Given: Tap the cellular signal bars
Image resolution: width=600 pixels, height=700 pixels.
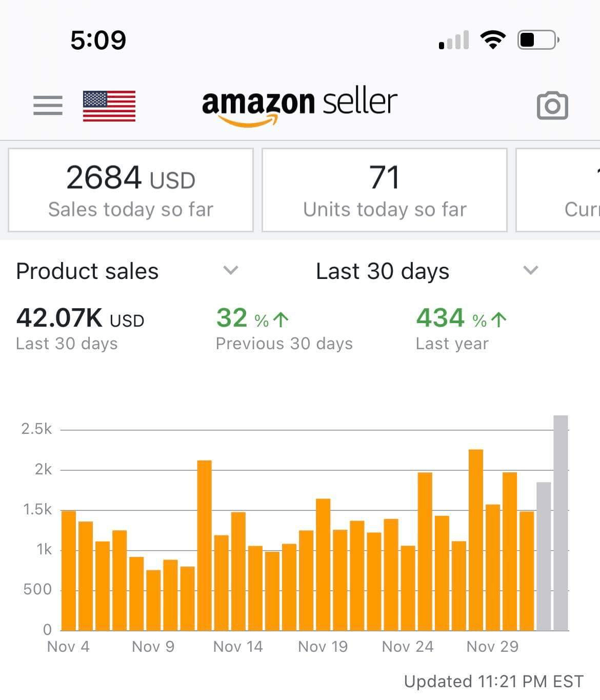Looking at the screenshot, I should point(454,40).
